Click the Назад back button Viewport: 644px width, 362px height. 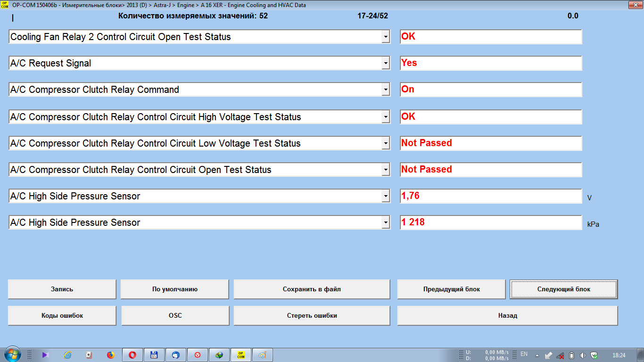(x=508, y=316)
